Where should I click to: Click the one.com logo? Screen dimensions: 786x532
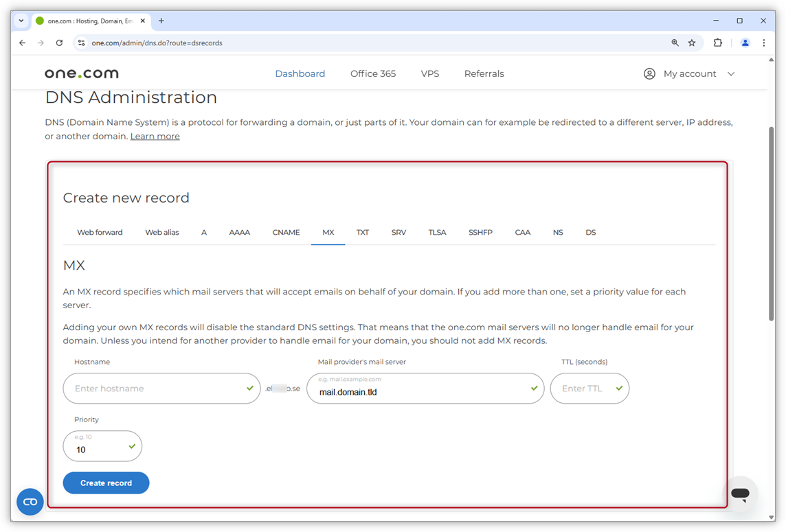click(81, 73)
